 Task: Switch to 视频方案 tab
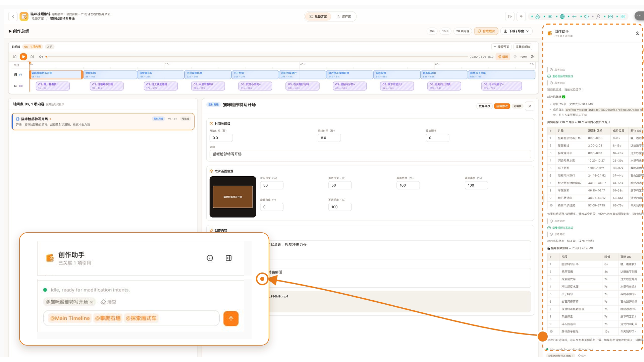(318, 16)
